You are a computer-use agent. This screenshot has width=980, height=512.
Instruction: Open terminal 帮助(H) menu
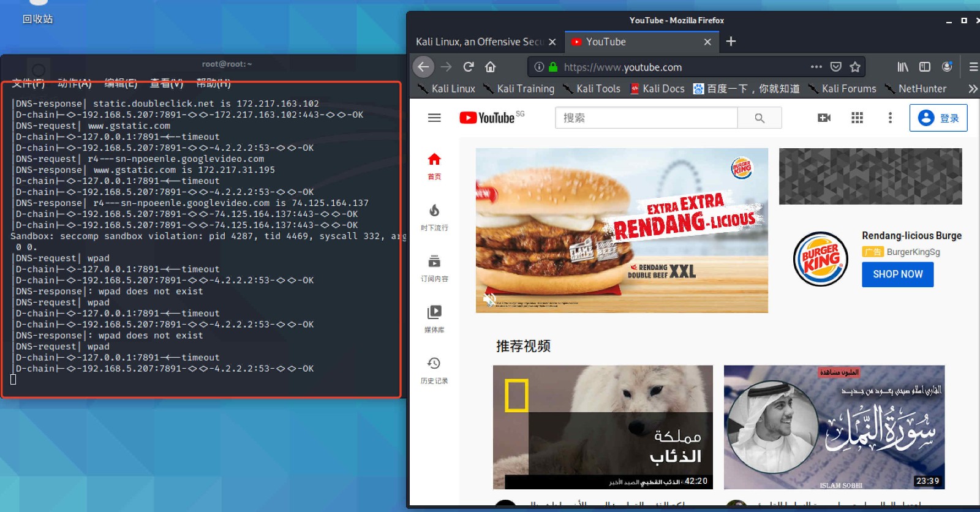[213, 83]
